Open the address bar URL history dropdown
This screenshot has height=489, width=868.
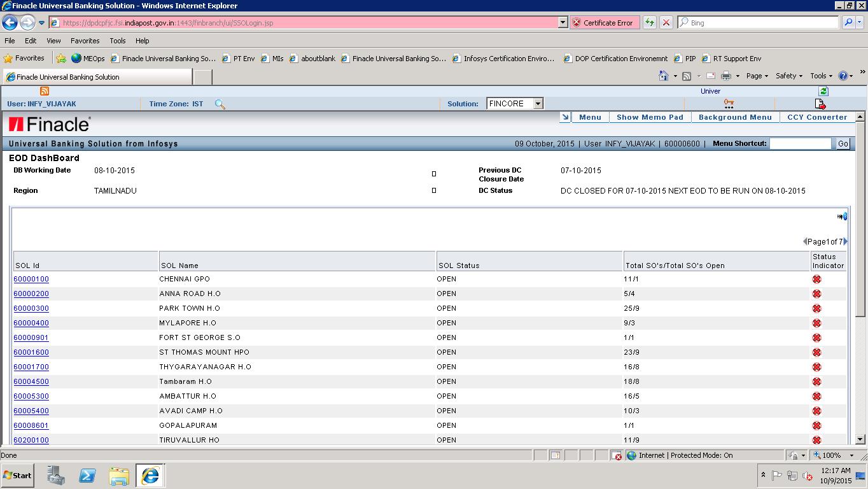[x=563, y=22]
